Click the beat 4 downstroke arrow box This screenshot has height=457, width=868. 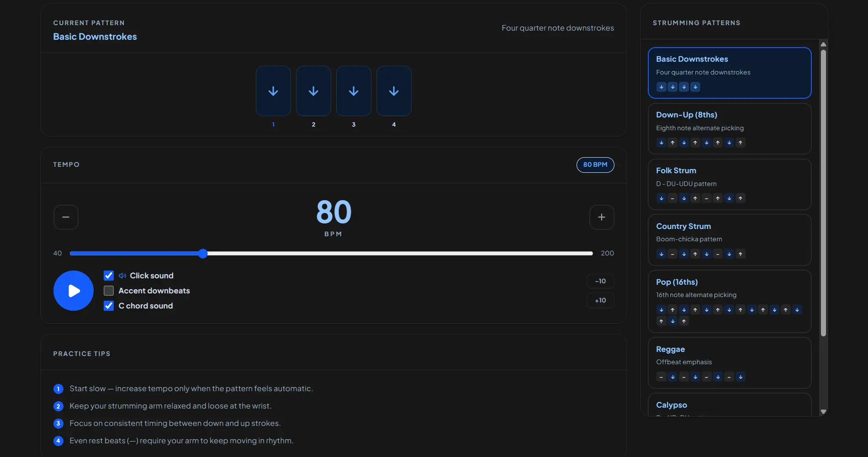tap(394, 91)
